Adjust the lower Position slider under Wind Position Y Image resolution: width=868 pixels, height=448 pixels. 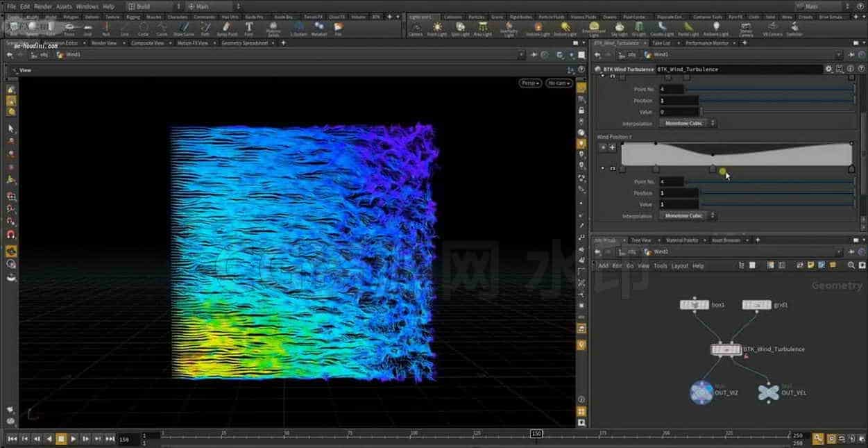click(x=778, y=193)
